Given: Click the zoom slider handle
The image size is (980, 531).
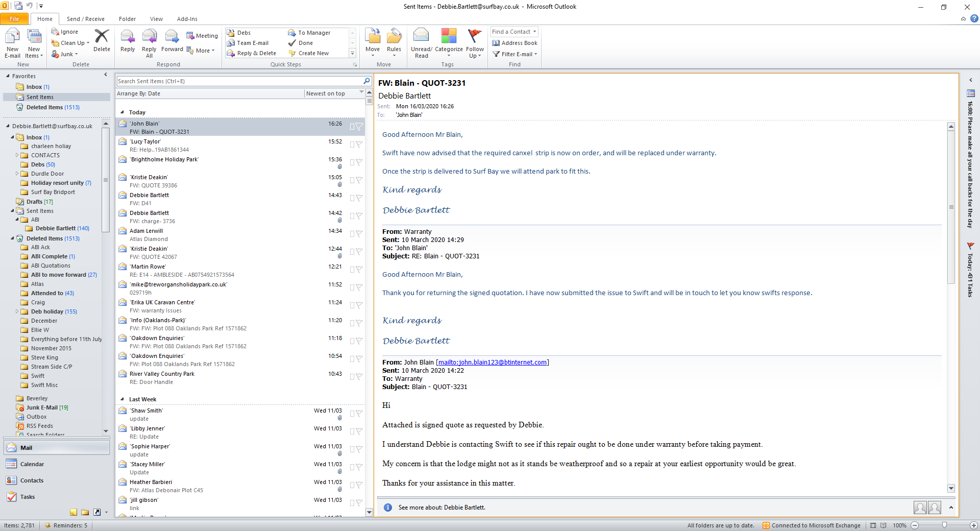Looking at the screenshot, I should [944, 525].
